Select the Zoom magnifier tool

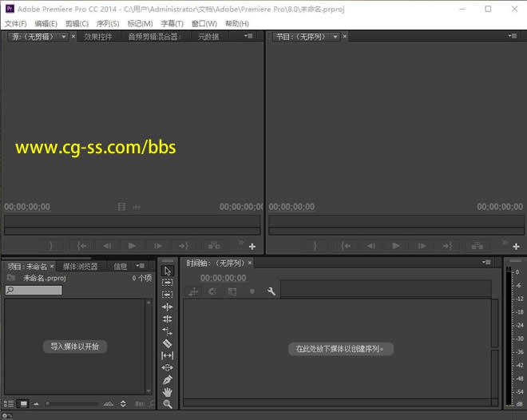tap(168, 405)
